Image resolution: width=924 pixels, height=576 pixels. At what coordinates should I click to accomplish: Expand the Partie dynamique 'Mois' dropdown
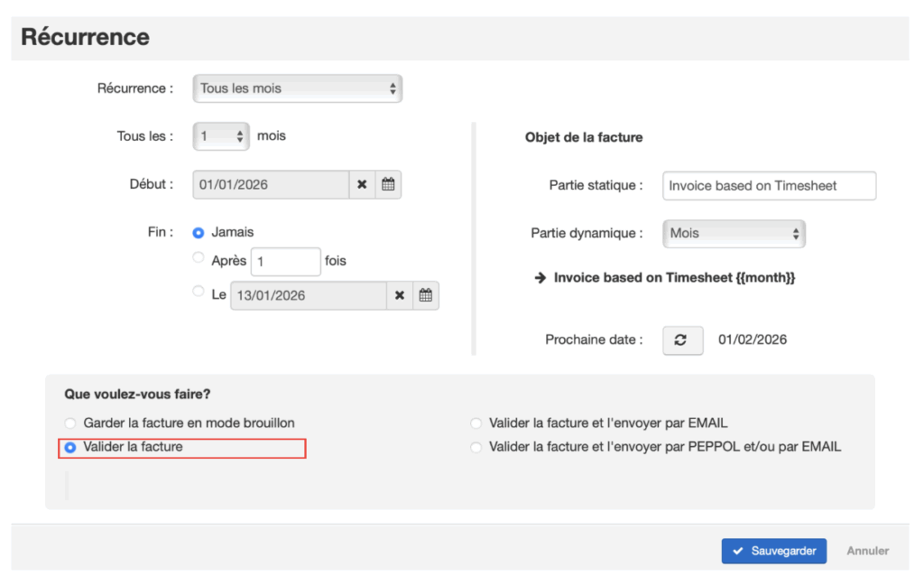[733, 233]
